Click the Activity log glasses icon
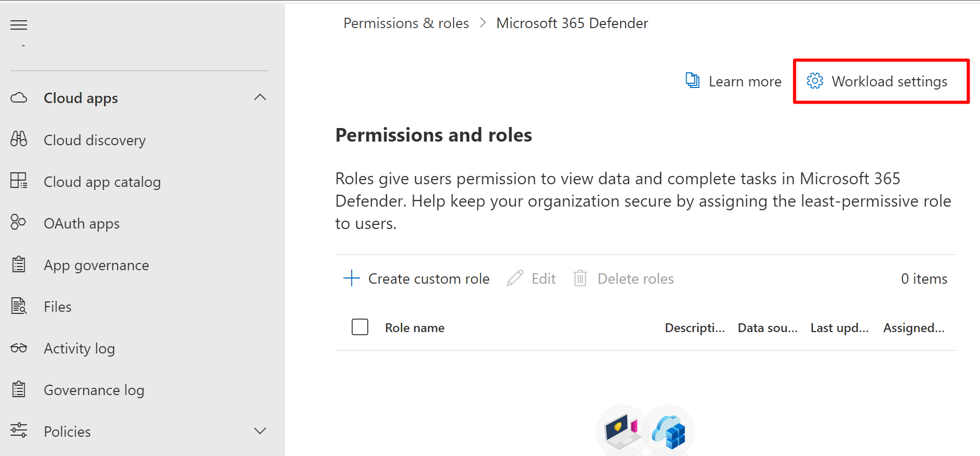980x456 pixels. (19, 348)
